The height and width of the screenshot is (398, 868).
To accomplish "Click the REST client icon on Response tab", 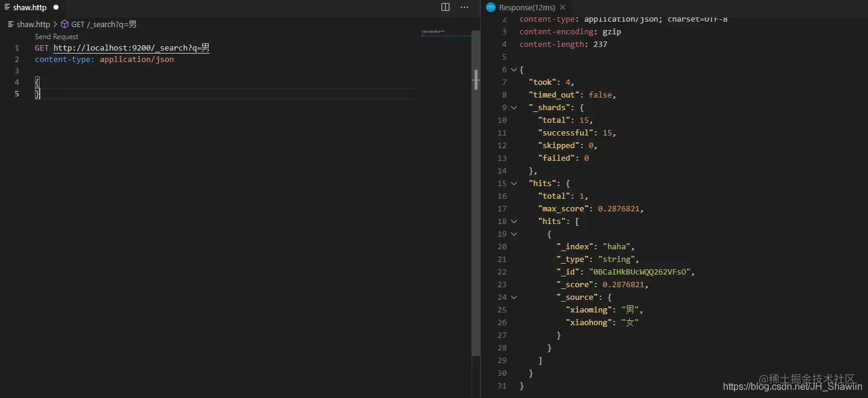I will tap(491, 7).
